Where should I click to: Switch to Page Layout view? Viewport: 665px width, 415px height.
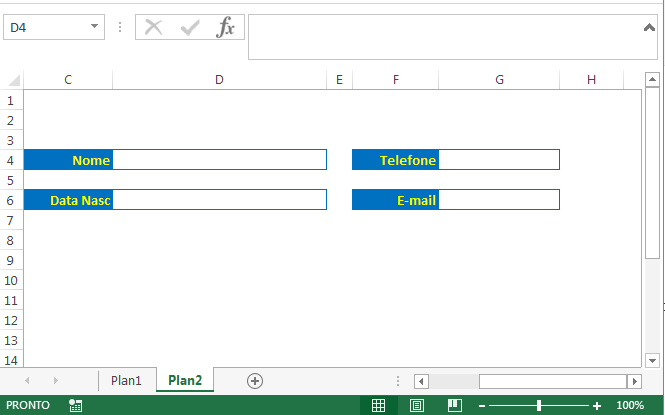[417, 406]
